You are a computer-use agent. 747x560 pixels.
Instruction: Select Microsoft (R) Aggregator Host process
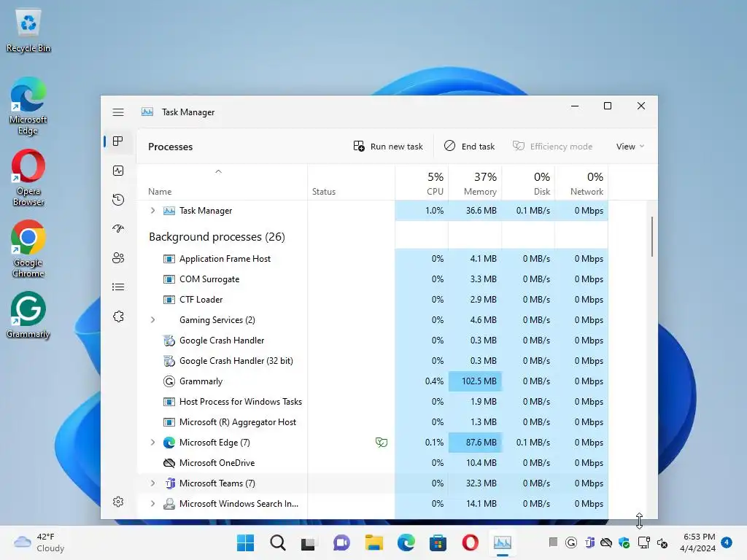(x=373, y=422)
